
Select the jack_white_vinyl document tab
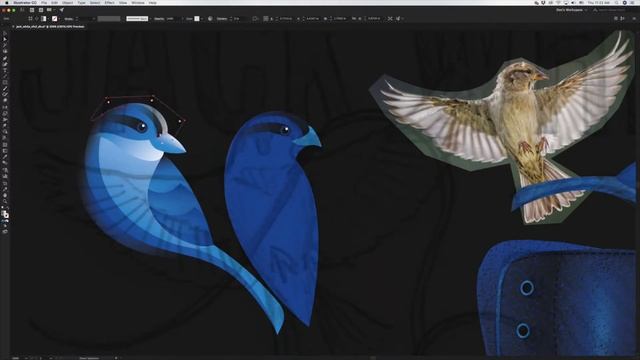(x=50, y=27)
